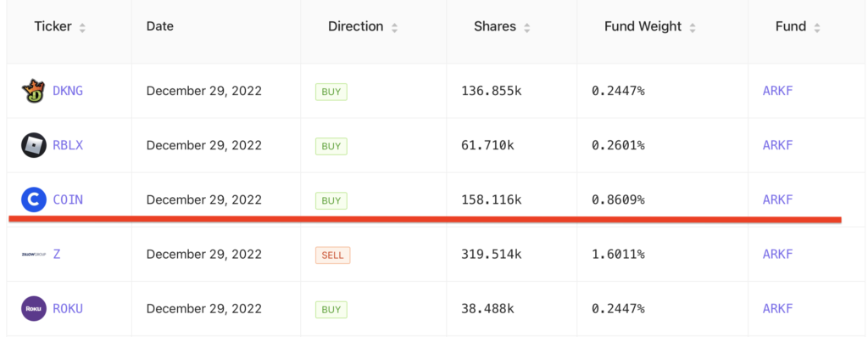Image resolution: width=868 pixels, height=337 pixels.
Task: Select the 136.855k shares value
Action: [492, 91]
